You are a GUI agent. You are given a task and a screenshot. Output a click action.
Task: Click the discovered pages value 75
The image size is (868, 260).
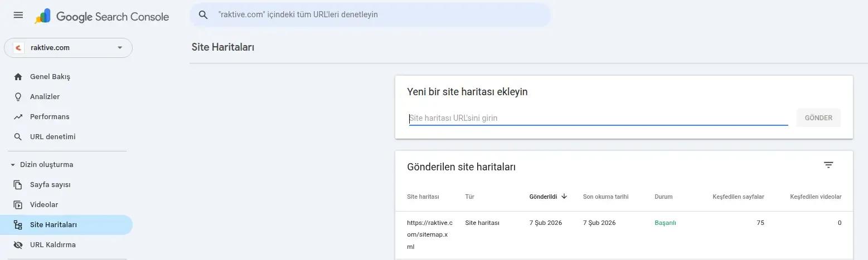pos(760,223)
